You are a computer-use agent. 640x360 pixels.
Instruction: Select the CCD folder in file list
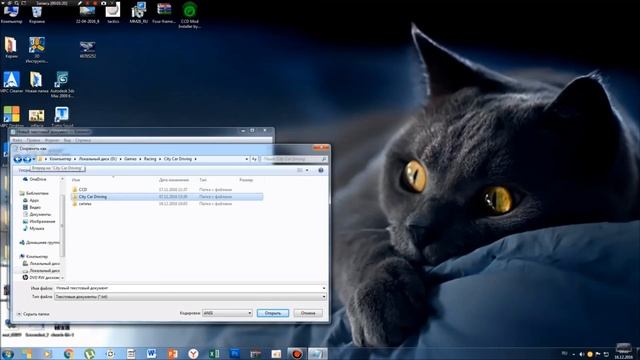click(x=83, y=190)
